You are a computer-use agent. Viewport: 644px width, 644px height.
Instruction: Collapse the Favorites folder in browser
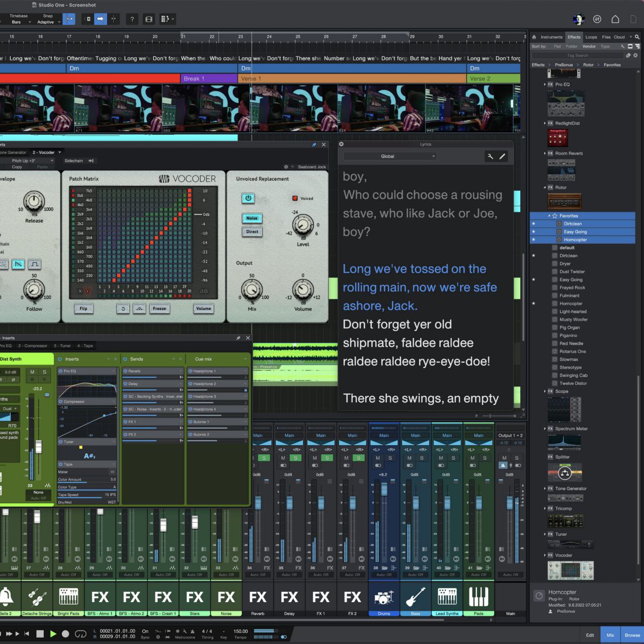(549, 216)
